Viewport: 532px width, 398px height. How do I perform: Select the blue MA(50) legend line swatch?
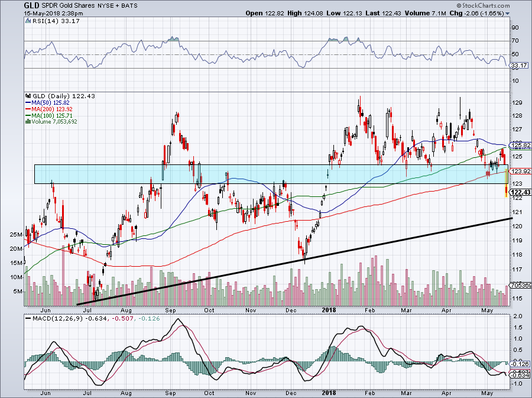point(28,102)
